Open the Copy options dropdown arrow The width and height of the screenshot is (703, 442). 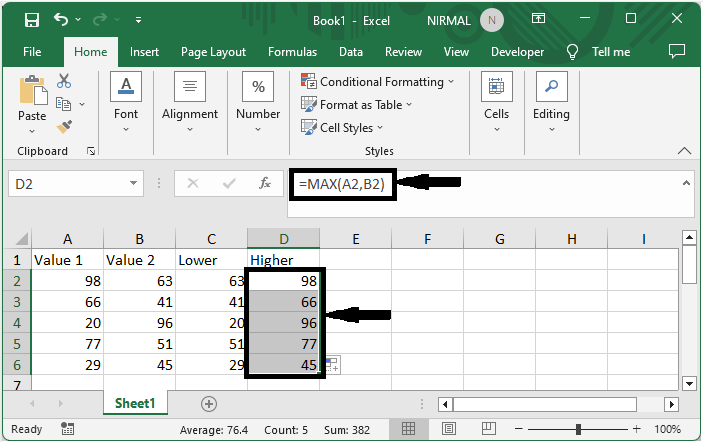click(82, 104)
